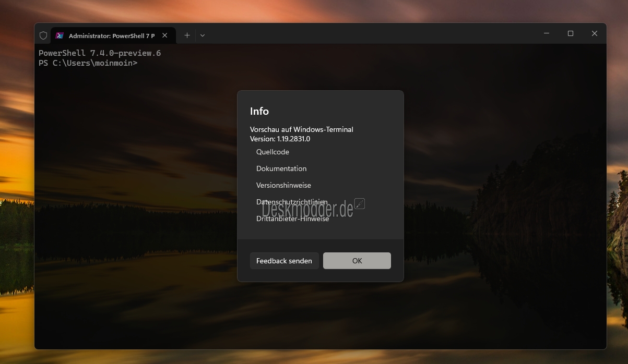Click the 'PowerShell 7.4.0-preview.6' line
Screen dimensions: 628x364
tap(100, 53)
